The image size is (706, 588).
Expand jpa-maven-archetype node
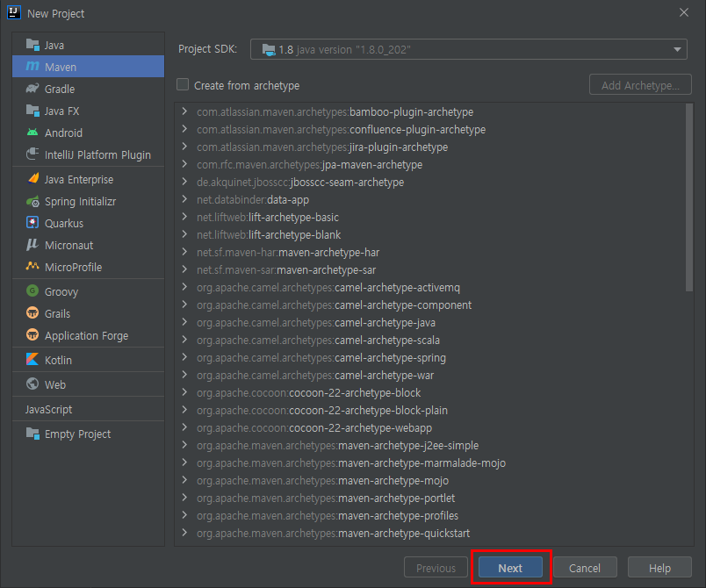[x=184, y=164]
